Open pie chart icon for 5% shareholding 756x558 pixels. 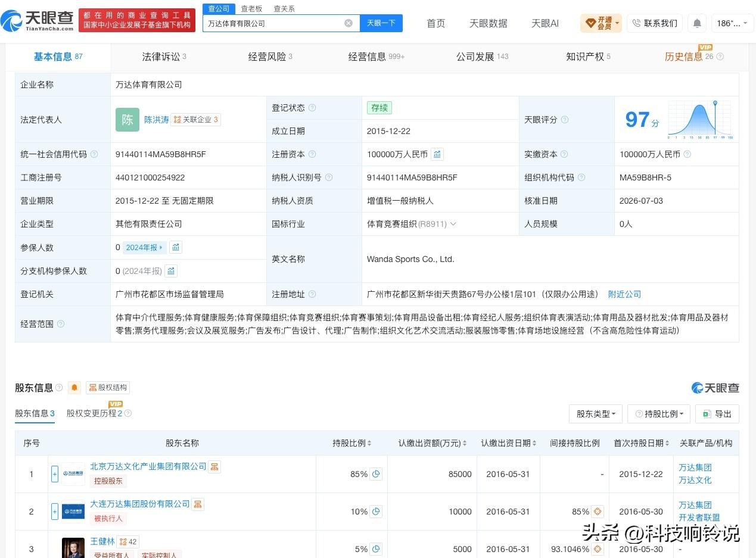[x=376, y=549]
